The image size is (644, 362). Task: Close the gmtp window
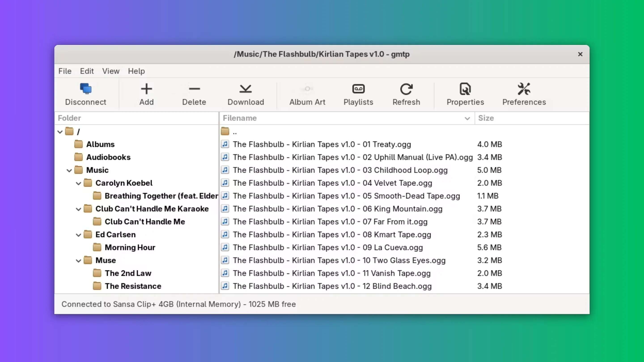tap(580, 54)
